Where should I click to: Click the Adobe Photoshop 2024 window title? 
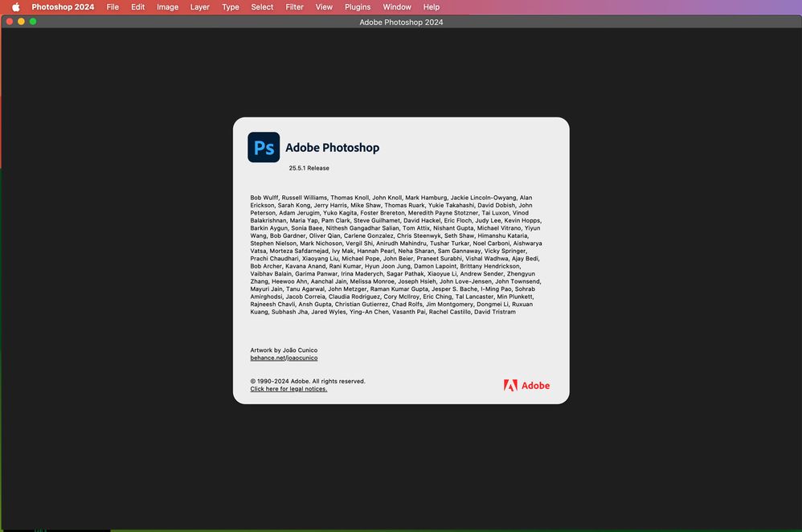(x=401, y=22)
